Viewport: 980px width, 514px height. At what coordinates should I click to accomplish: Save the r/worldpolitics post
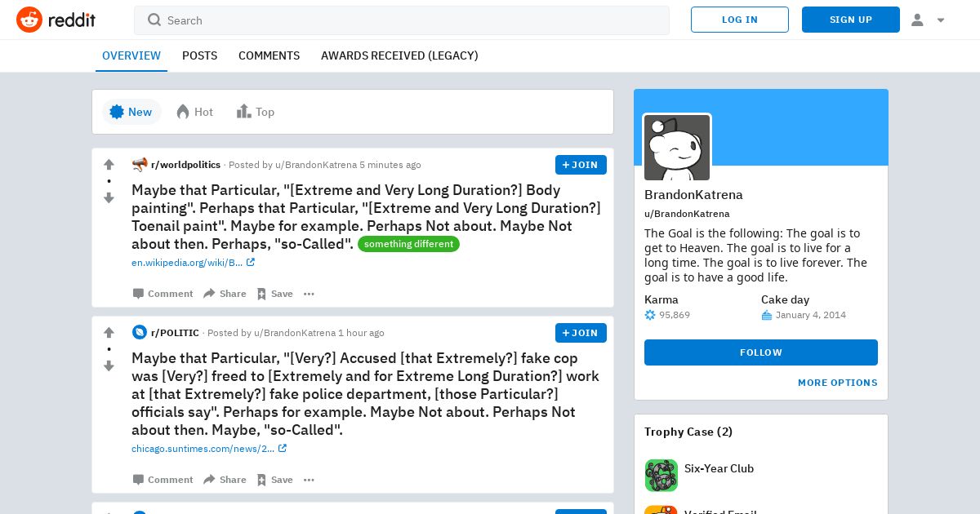click(x=274, y=294)
